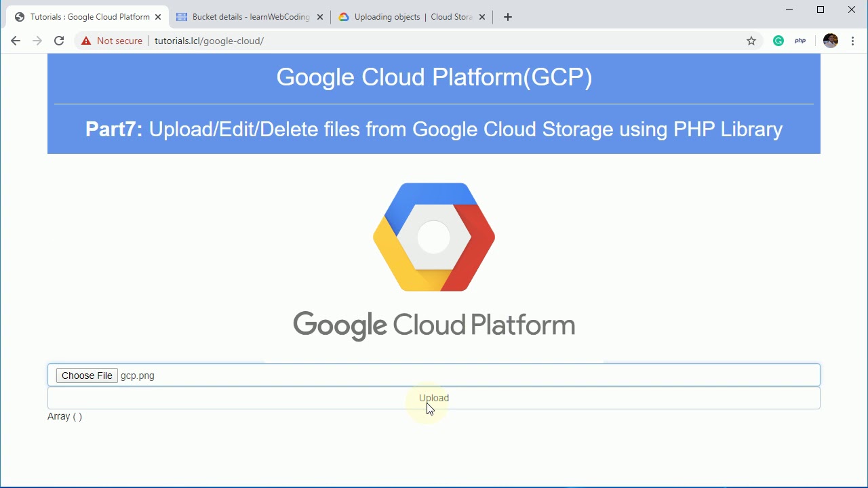The height and width of the screenshot is (488, 868).
Task: Close the Uploading objects tab
Action: [x=482, y=17]
